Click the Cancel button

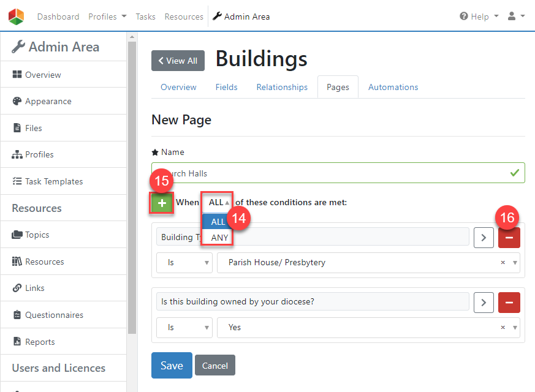click(214, 366)
